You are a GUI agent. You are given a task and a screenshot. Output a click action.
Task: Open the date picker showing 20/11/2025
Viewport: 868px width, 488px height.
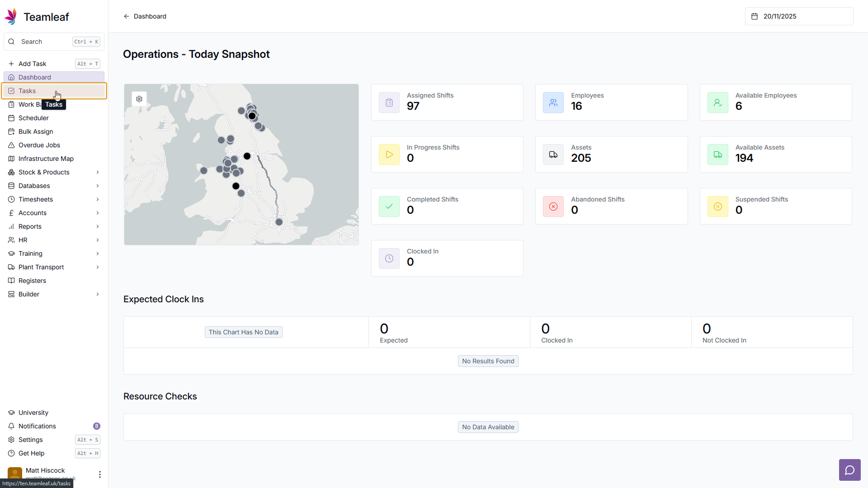click(799, 16)
